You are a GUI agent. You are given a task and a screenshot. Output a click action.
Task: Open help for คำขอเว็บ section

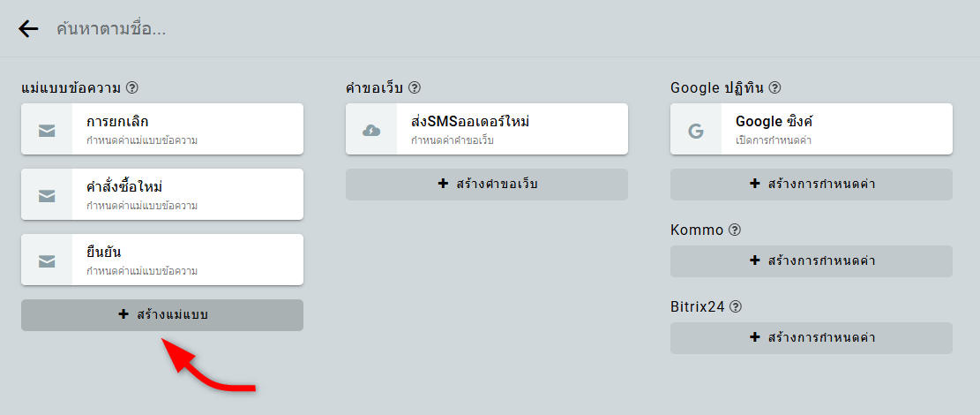[415, 87]
